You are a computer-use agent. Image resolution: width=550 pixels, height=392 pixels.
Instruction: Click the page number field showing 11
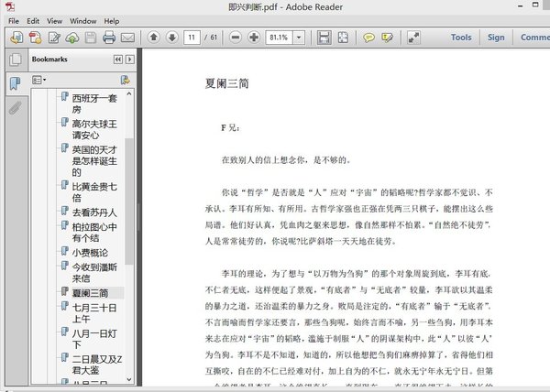(192, 38)
